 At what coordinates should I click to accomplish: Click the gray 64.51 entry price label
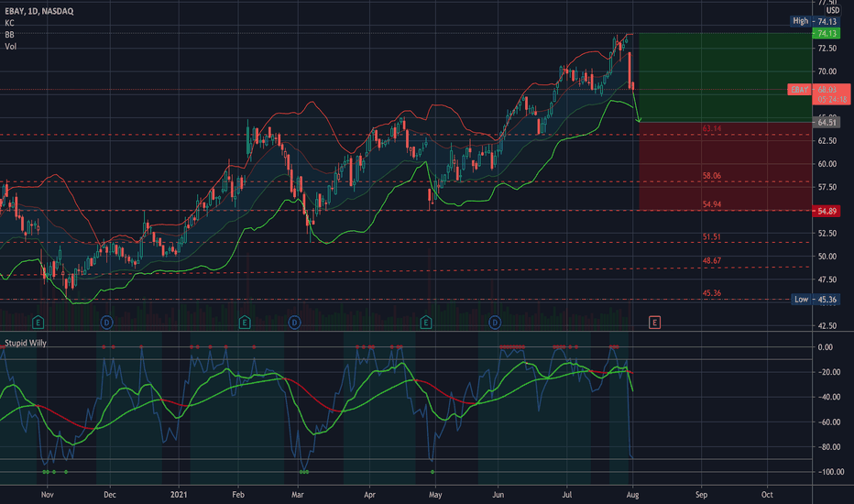[x=827, y=122]
